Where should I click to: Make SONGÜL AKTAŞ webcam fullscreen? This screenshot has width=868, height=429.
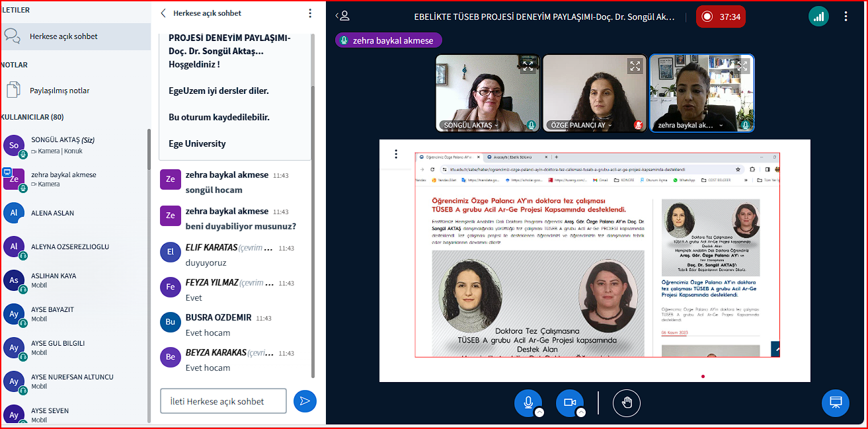[x=528, y=65]
